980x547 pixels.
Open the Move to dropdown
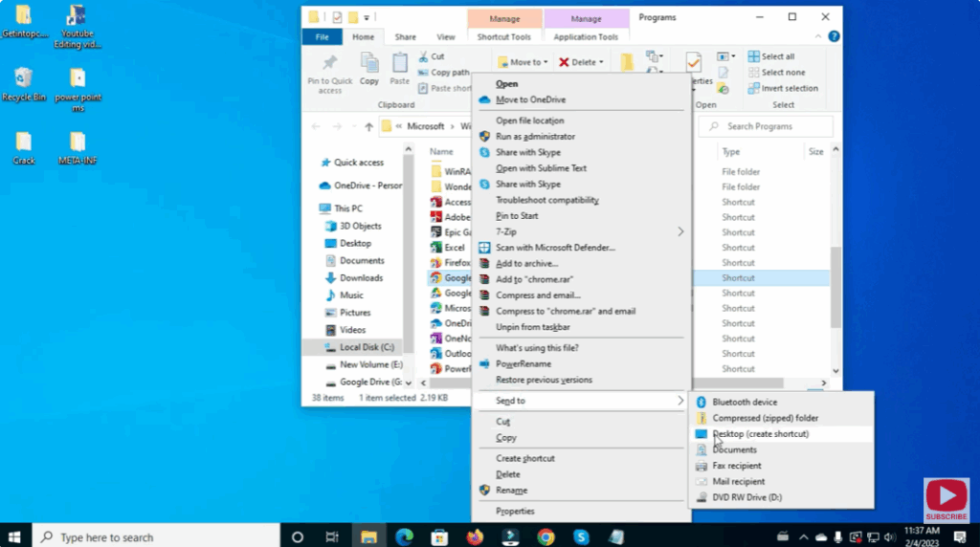click(523, 62)
